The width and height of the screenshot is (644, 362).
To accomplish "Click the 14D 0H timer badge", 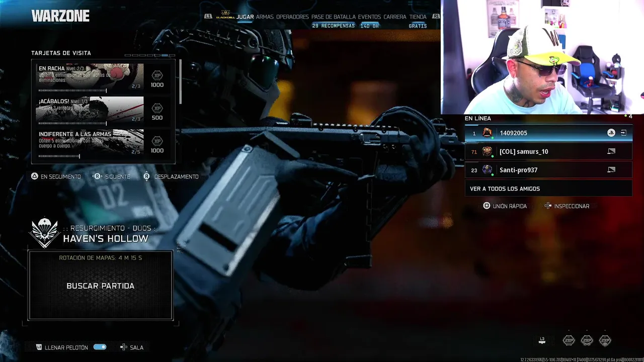I will [369, 26].
